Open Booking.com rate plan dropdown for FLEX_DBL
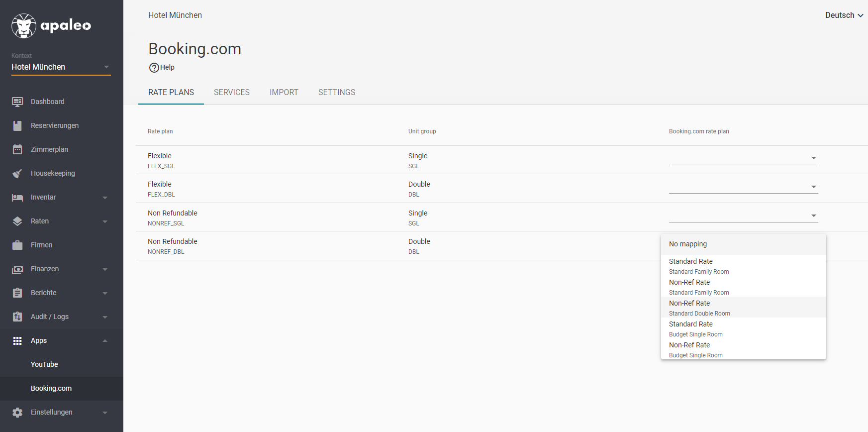The width and height of the screenshot is (868, 432). pyautogui.click(x=743, y=187)
